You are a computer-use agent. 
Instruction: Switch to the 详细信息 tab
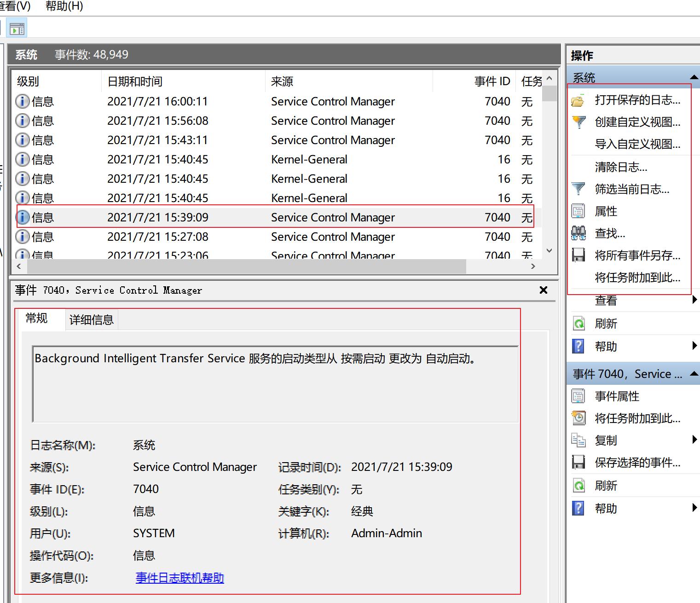tap(92, 320)
